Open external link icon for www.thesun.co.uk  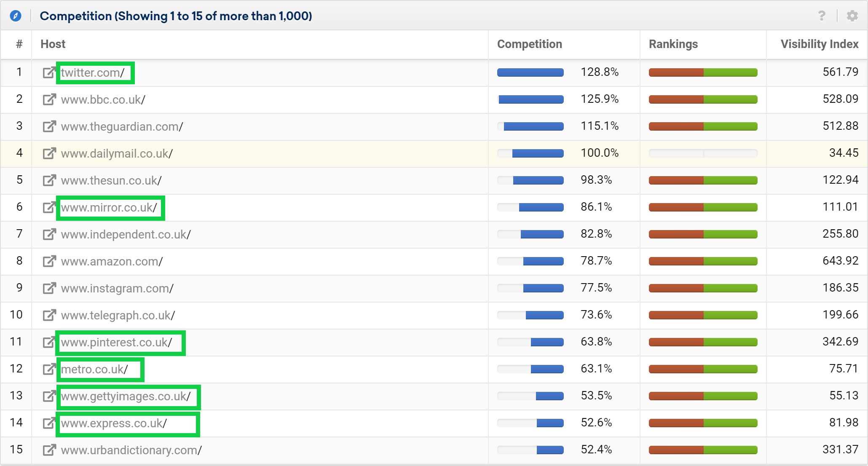point(49,180)
